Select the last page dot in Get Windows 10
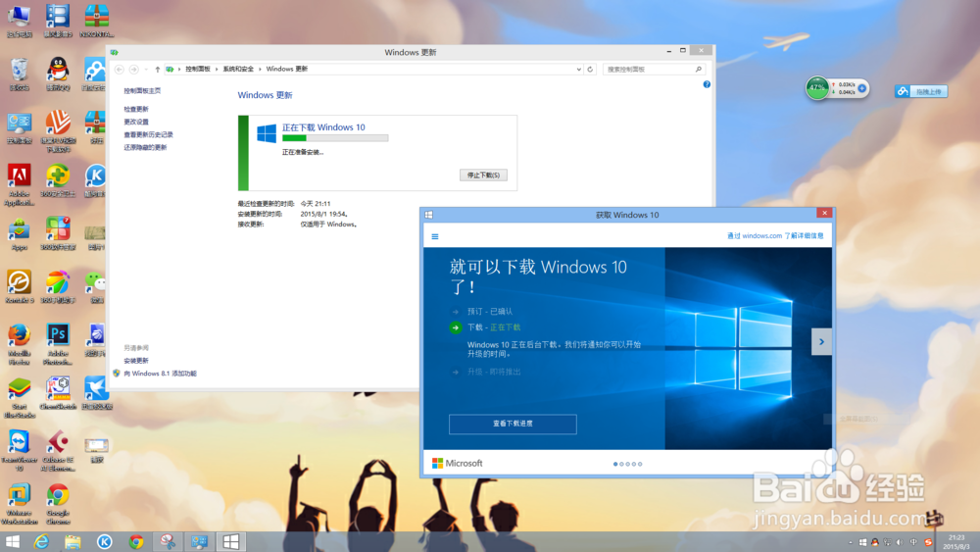The width and height of the screenshot is (980, 552). pos(640,464)
